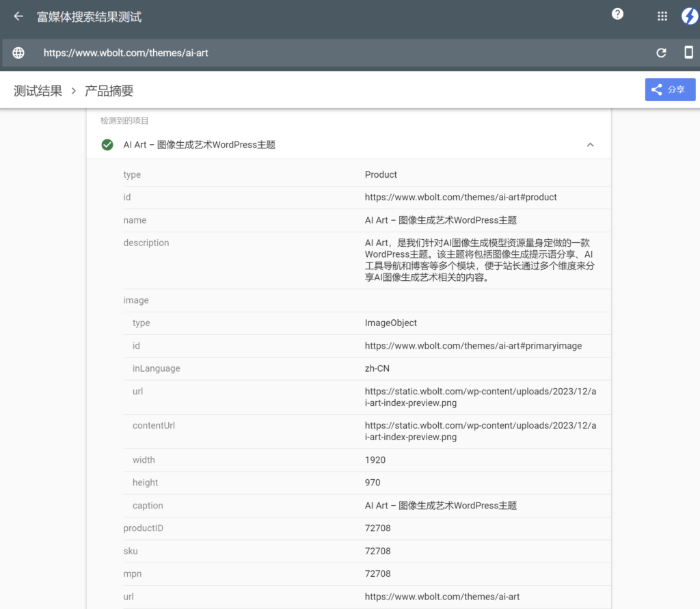Go back to 测试结果 in the breadcrumb

click(x=37, y=90)
